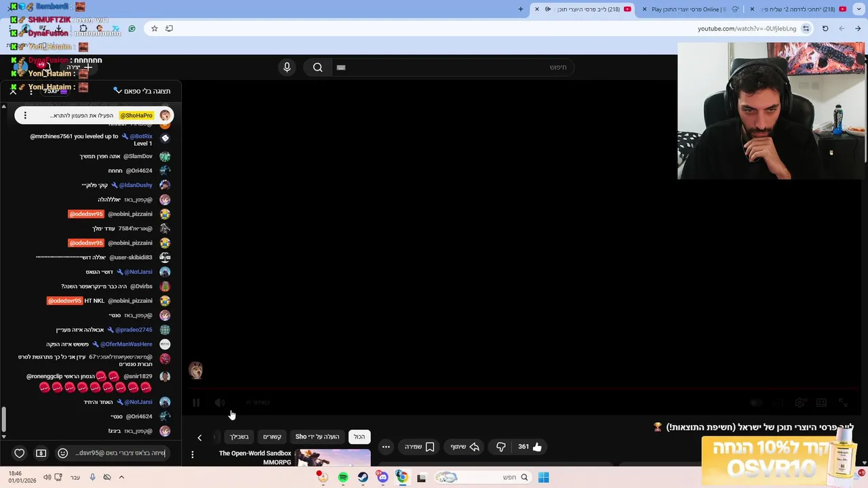Open Steam from the taskbar
Viewport: 868px width, 488px height.
coord(363,477)
